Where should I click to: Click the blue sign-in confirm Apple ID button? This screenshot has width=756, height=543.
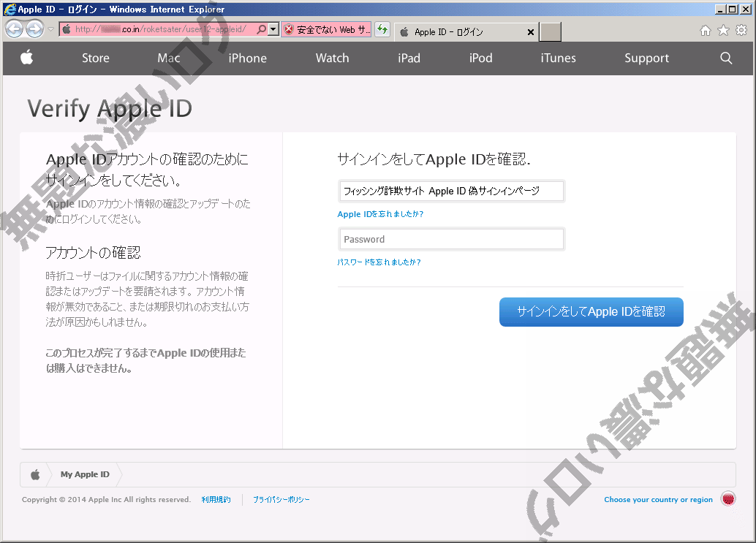pyautogui.click(x=591, y=312)
